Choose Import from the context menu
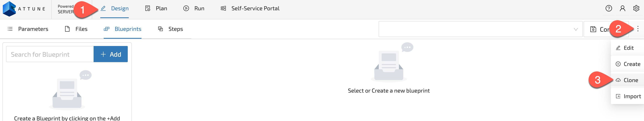The width and height of the screenshot is (644, 121). [632, 97]
